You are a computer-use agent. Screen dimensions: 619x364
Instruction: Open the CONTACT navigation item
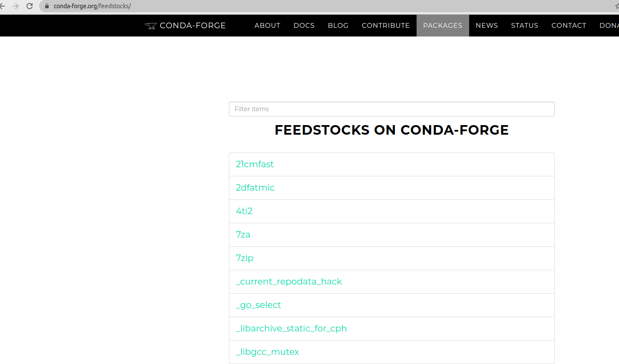point(569,26)
